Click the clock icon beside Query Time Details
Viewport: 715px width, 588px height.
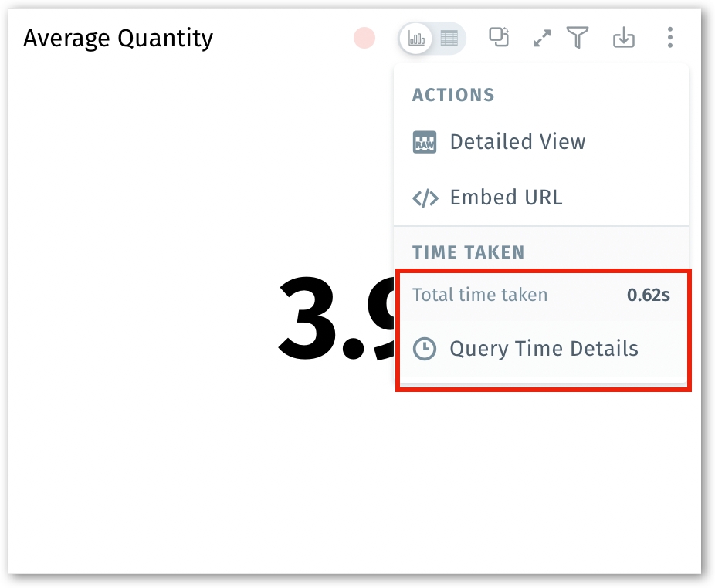425,349
